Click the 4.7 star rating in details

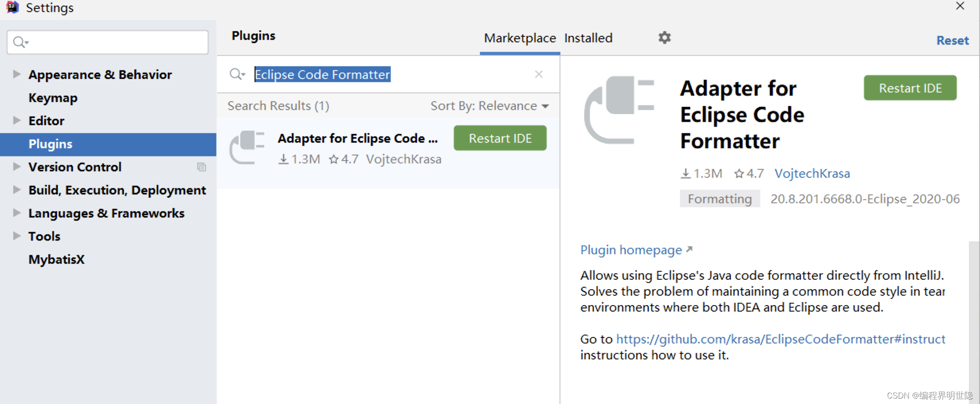[x=749, y=174]
